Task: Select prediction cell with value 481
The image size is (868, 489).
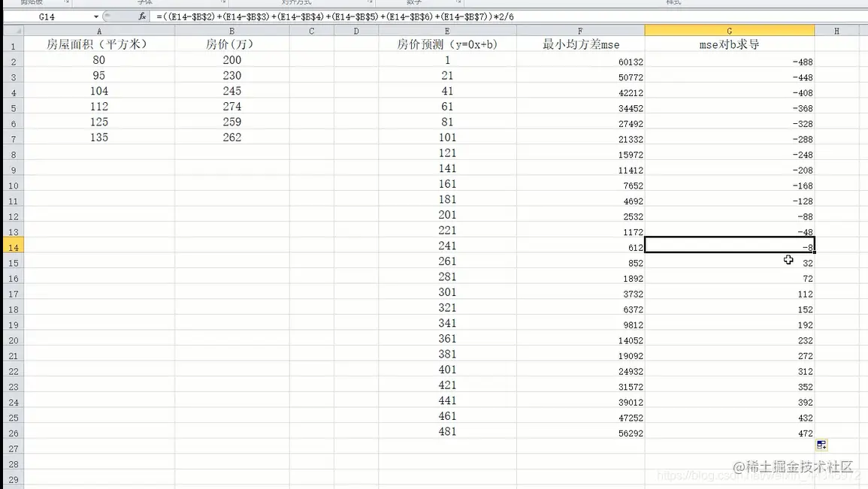Action: point(447,432)
